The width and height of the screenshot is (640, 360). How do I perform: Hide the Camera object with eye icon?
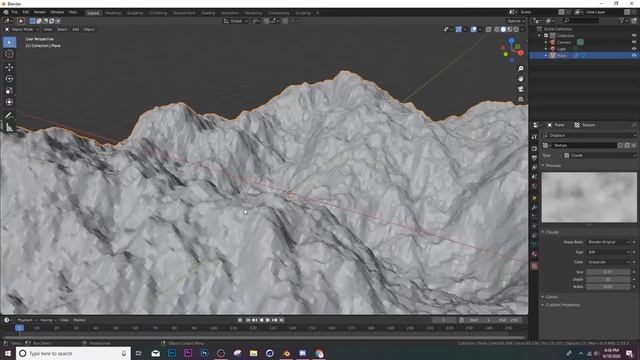[634, 42]
